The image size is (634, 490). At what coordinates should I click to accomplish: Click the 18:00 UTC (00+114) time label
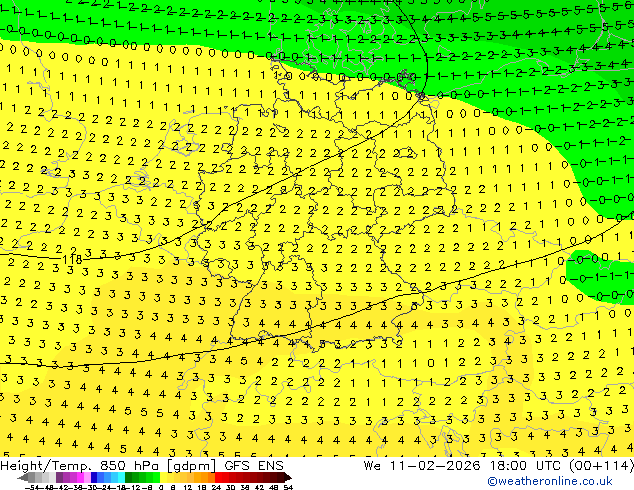[x=562, y=466]
